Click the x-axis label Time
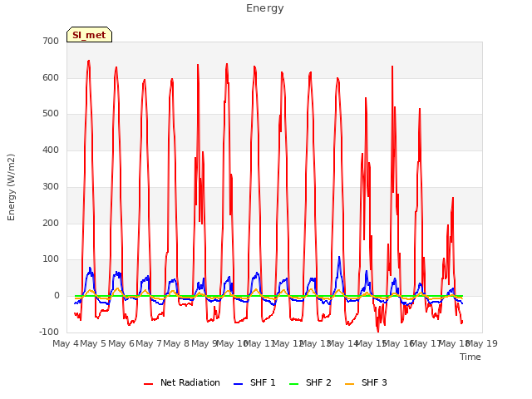This screenshot has width=532, height=399. tap(470, 357)
